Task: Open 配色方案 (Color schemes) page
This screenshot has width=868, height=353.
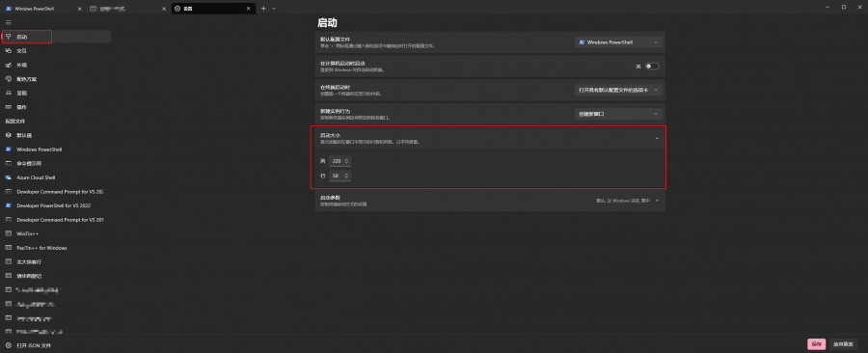Action: tap(56, 79)
